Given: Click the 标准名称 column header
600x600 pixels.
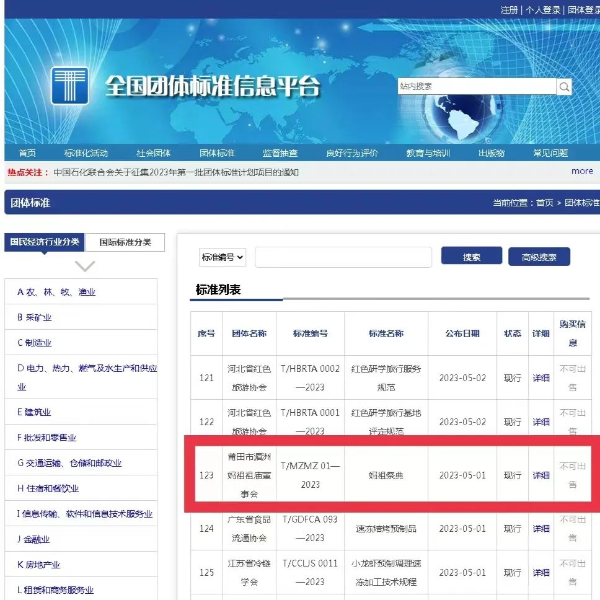Looking at the screenshot, I should 386,333.
